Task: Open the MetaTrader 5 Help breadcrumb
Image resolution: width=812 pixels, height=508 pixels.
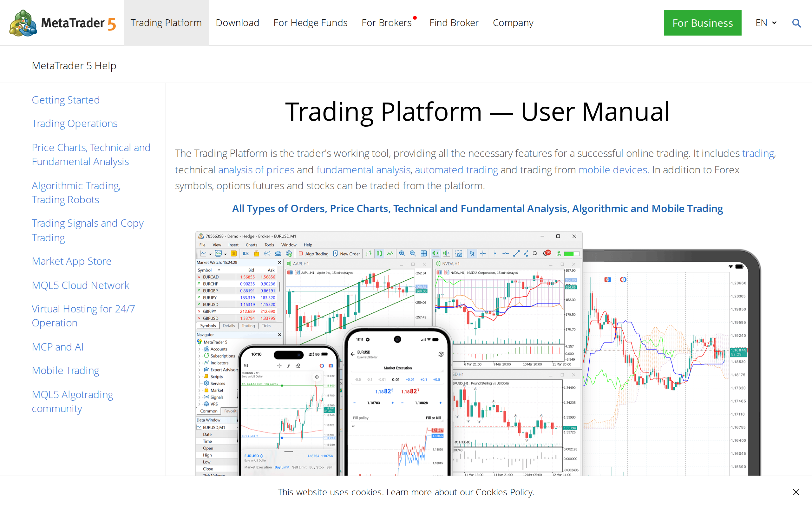Action: (74, 65)
